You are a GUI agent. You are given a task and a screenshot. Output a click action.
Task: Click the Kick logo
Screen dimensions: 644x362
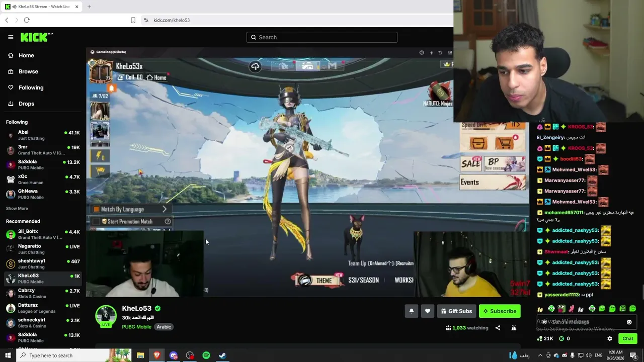coord(36,37)
